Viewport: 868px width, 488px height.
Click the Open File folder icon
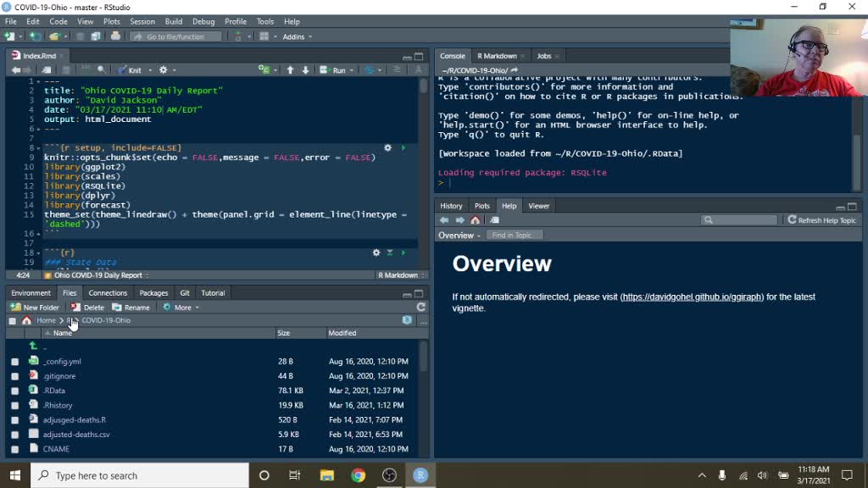[x=54, y=36]
